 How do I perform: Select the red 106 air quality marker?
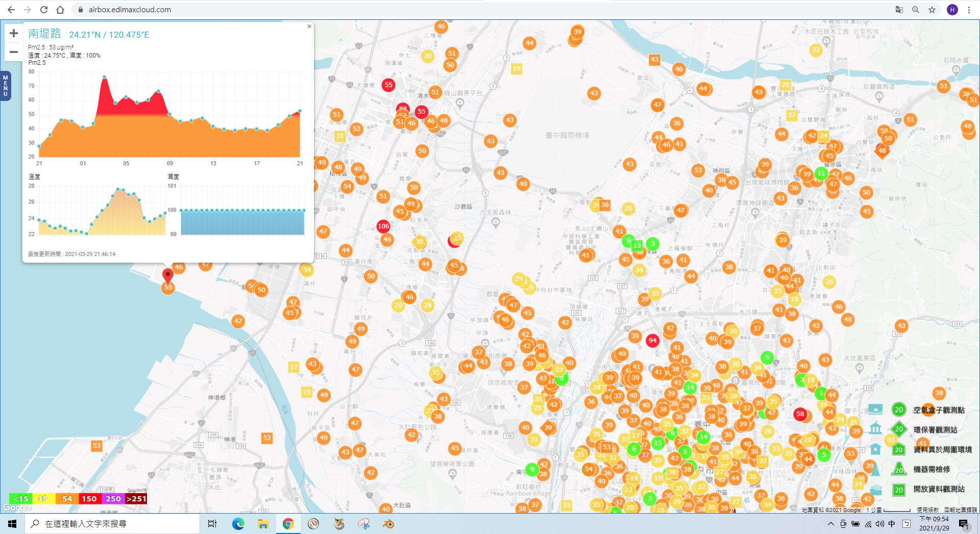pyautogui.click(x=383, y=226)
